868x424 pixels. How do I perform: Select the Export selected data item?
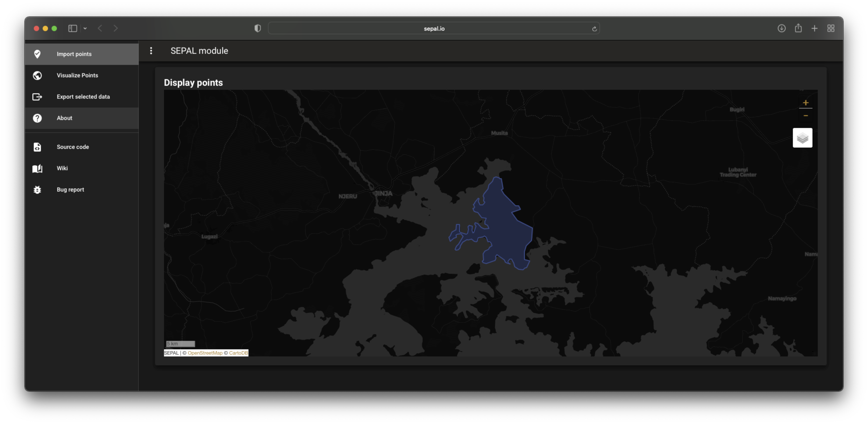pyautogui.click(x=83, y=97)
